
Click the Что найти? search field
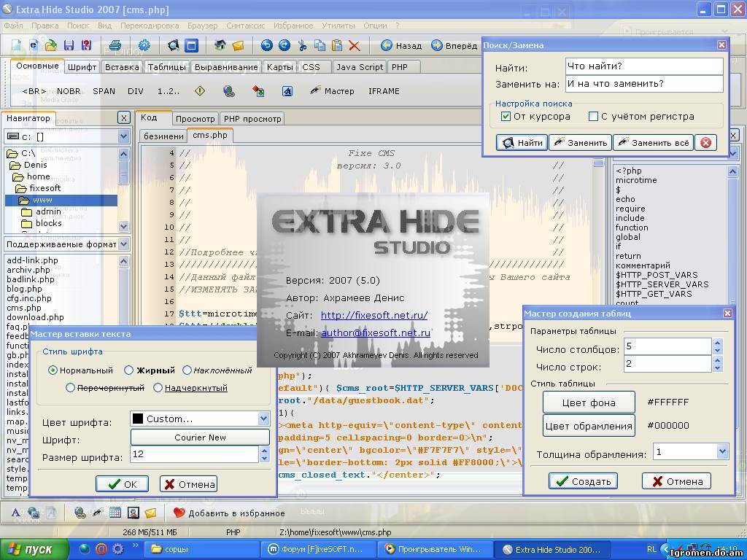pos(644,66)
